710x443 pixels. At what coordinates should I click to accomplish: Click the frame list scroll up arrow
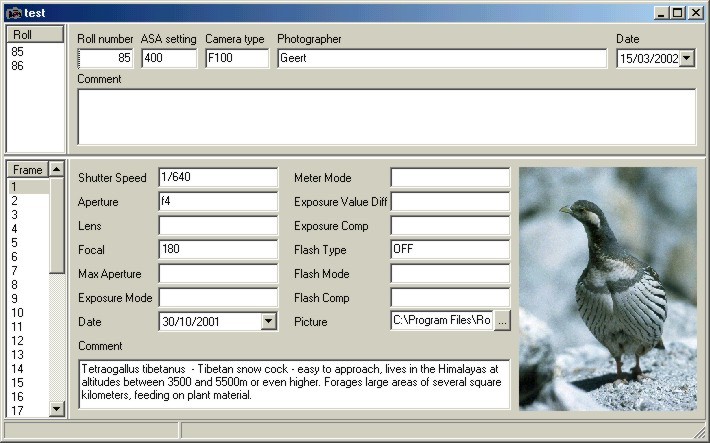point(57,169)
